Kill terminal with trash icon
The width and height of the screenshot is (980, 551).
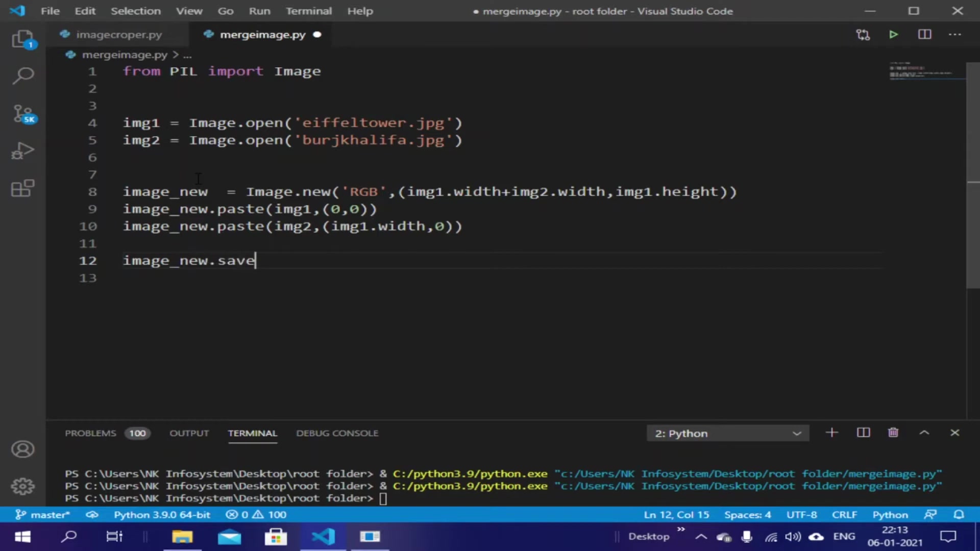tap(893, 433)
